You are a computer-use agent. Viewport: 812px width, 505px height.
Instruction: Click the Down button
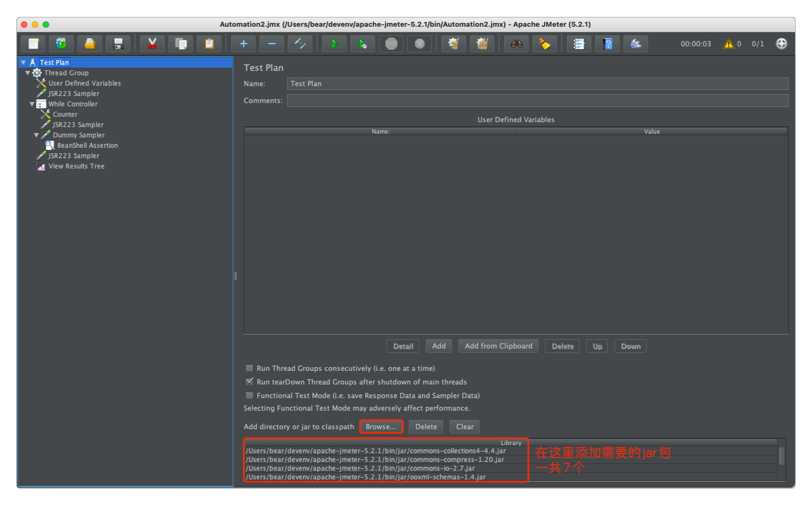click(x=631, y=346)
